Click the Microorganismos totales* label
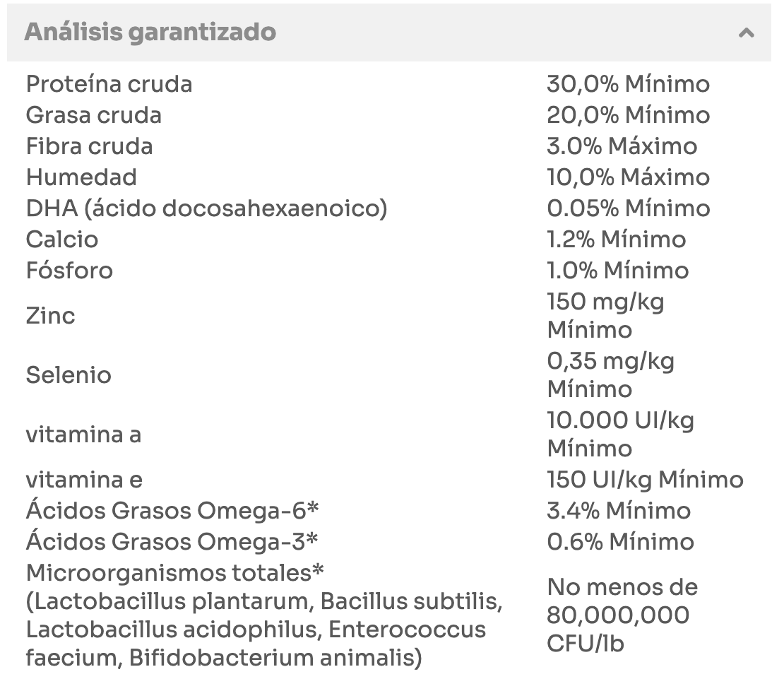 170,573
